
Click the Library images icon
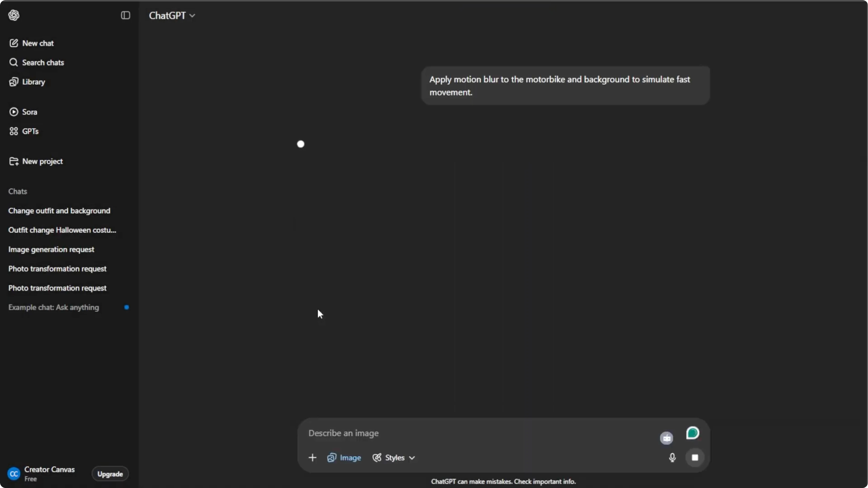click(13, 82)
